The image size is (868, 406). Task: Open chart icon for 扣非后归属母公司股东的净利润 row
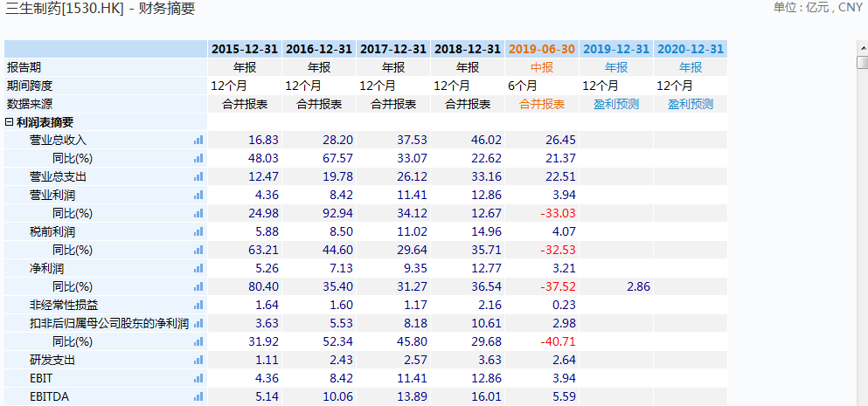(198, 324)
